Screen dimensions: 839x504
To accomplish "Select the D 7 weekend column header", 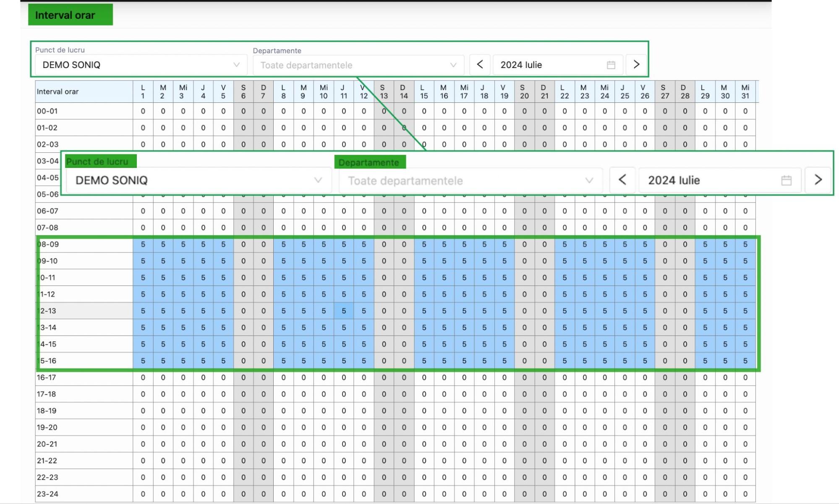I will click(264, 91).
